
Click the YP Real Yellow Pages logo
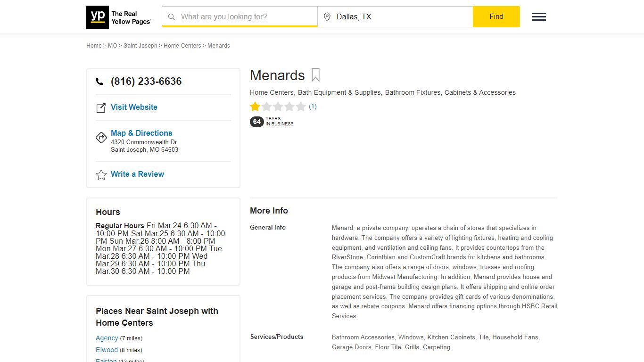pos(119,17)
